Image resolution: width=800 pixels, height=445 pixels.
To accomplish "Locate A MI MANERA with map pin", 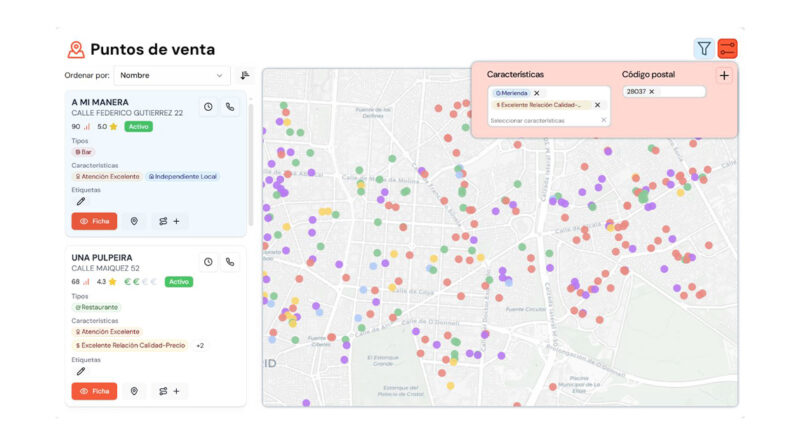I will pyautogui.click(x=134, y=221).
